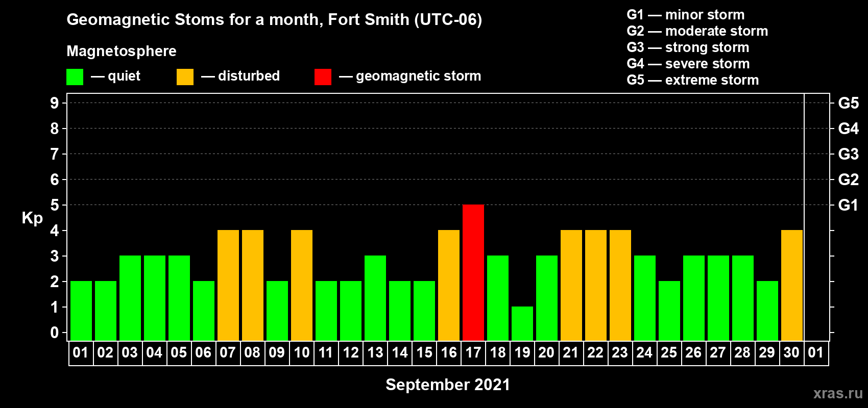Click the Kp value 9 tick label
Screen dimensions: 868x408
55,103
